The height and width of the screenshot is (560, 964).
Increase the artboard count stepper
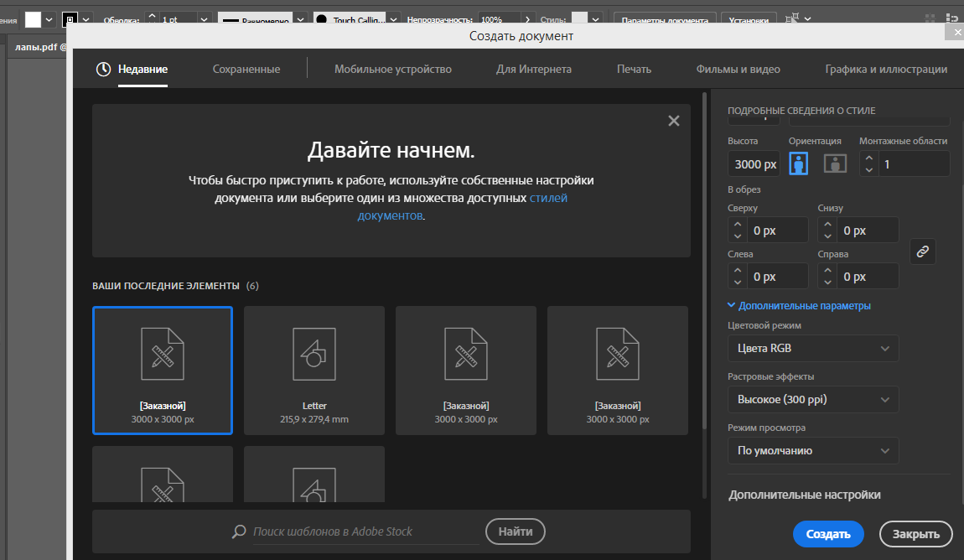pyautogui.click(x=868, y=158)
